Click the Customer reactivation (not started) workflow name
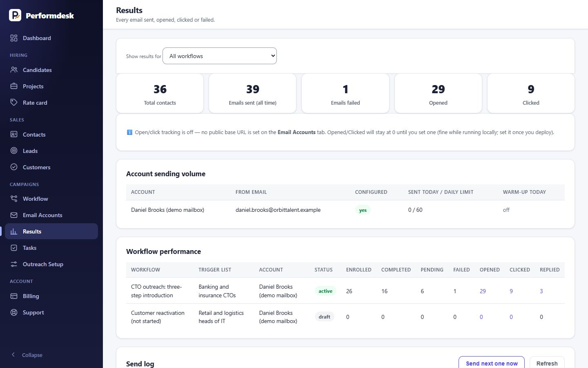The image size is (588, 368). (158, 317)
